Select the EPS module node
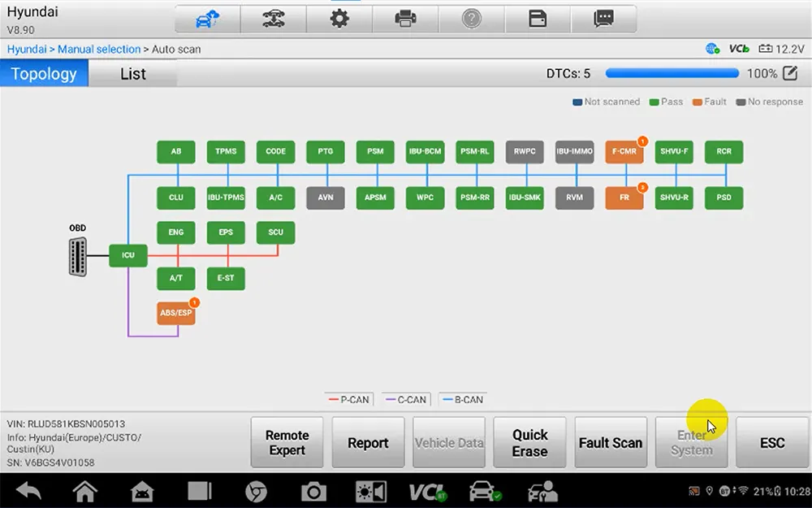812x508 pixels. pyautogui.click(x=226, y=232)
